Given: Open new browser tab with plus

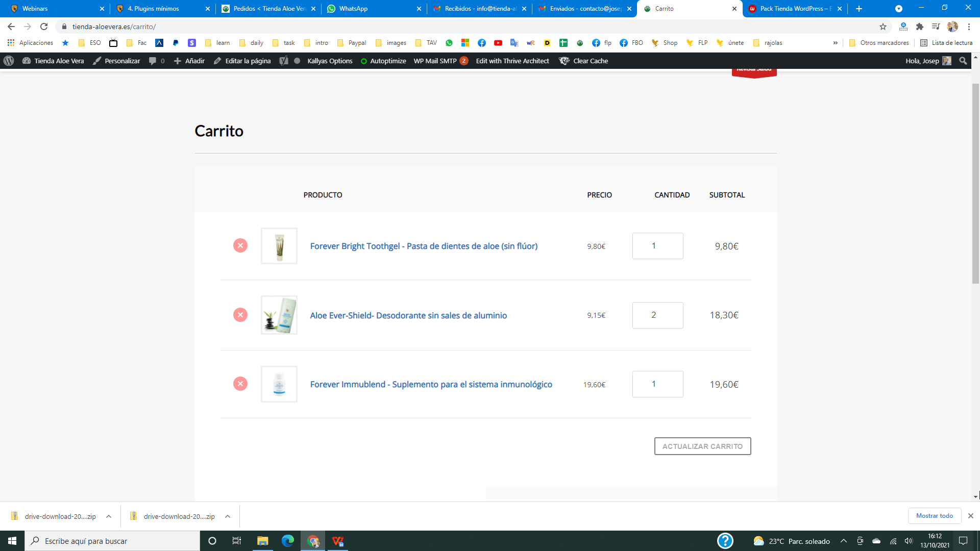Looking at the screenshot, I should pos(859,9).
